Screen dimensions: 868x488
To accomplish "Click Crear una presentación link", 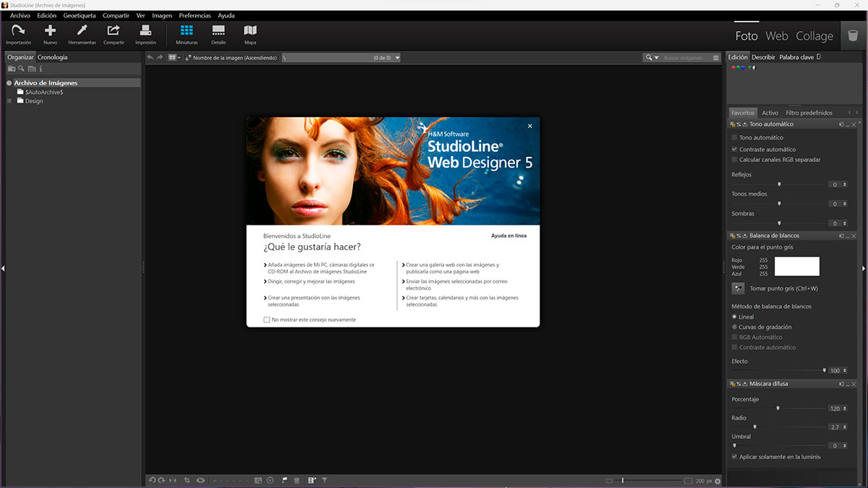I will (313, 301).
